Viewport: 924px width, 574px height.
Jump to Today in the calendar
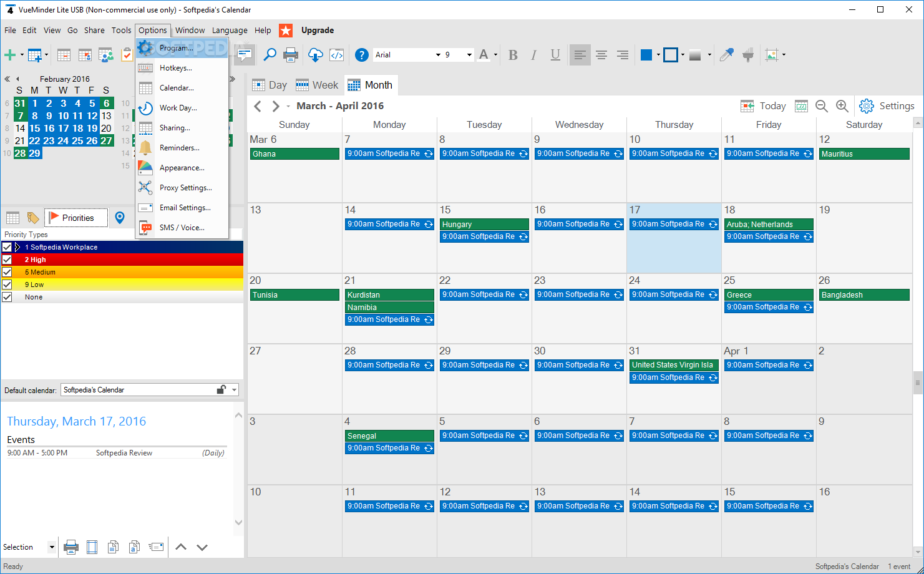click(x=763, y=106)
